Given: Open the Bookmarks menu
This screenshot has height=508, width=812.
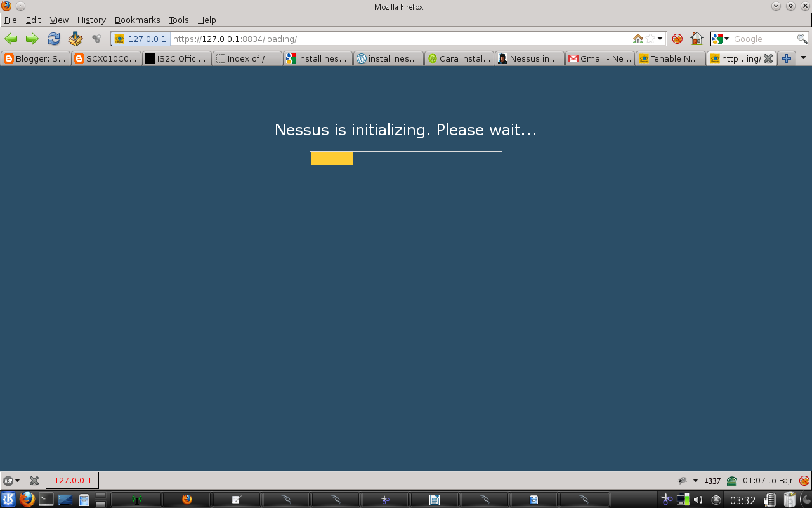Looking at the screenshot, I should click(138, 20).
